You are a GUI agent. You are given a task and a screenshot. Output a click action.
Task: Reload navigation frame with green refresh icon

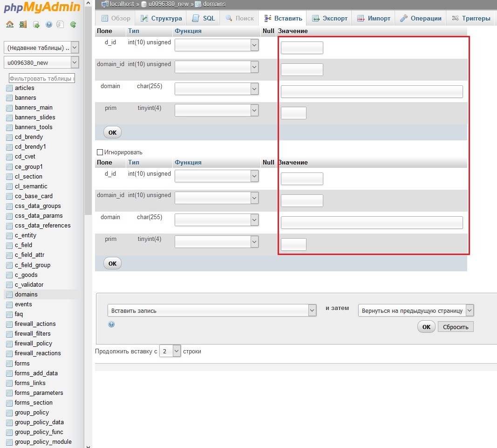click(x=73, y=25)
